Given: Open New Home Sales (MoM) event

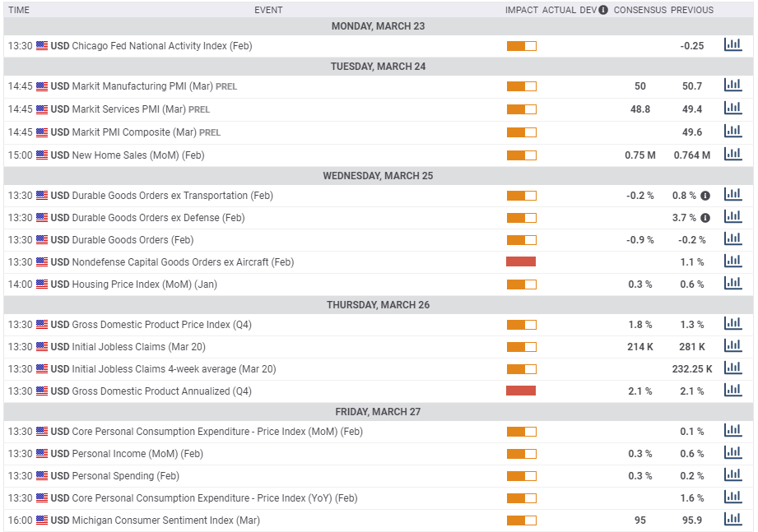Looking at the screenshot, I should 137,155.
